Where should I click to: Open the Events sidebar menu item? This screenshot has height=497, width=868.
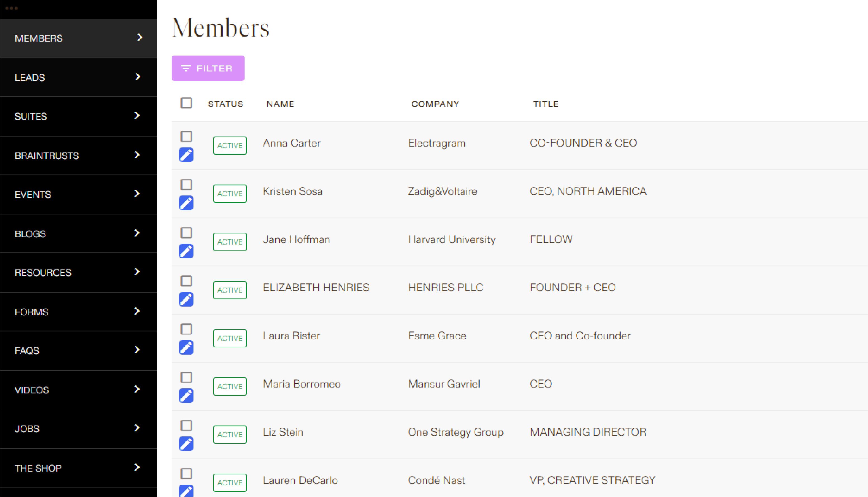pyautogui.click(x=33, y=194)
